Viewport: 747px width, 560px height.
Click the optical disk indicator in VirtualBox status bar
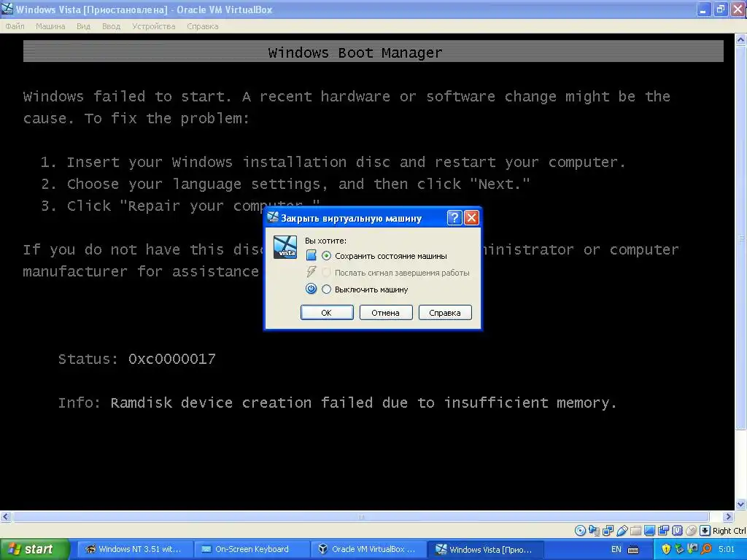click(x=580, y=531)
